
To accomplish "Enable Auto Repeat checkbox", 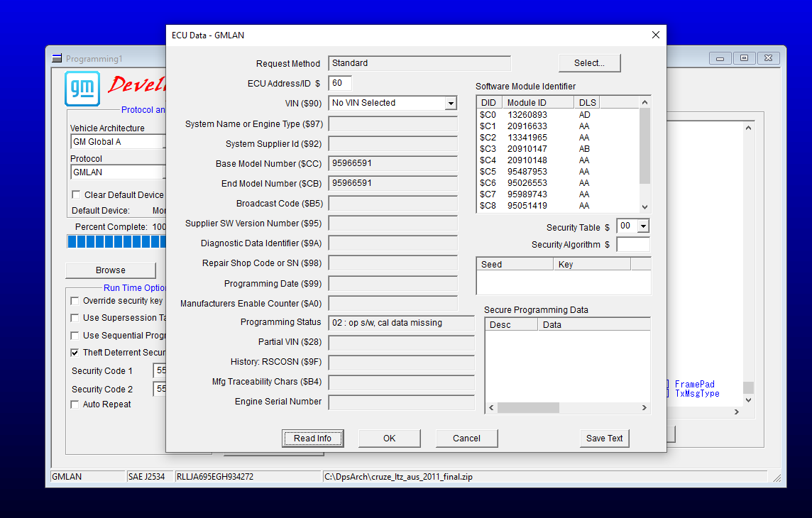I will (x=75, y=404).
